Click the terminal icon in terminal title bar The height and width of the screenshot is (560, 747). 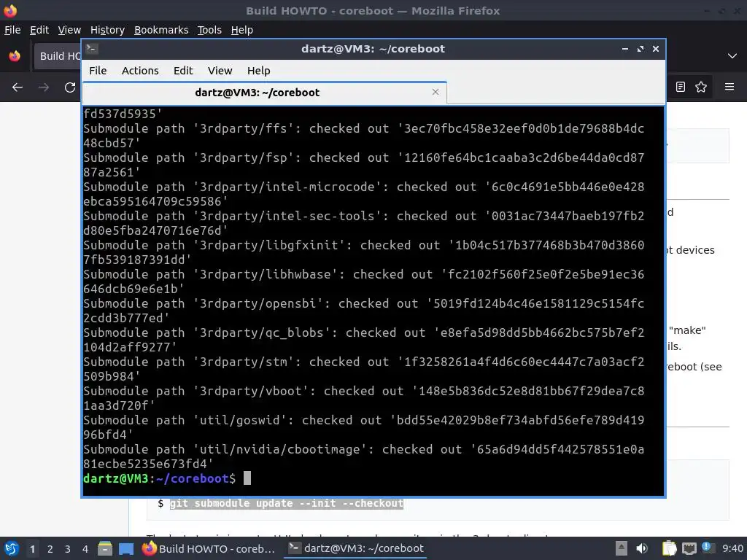92,49
